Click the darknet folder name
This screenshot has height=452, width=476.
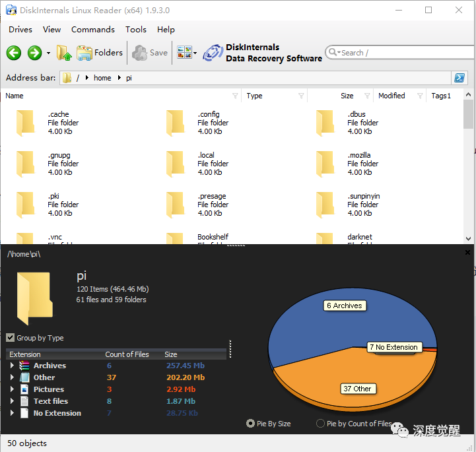(x=360, y=237)
